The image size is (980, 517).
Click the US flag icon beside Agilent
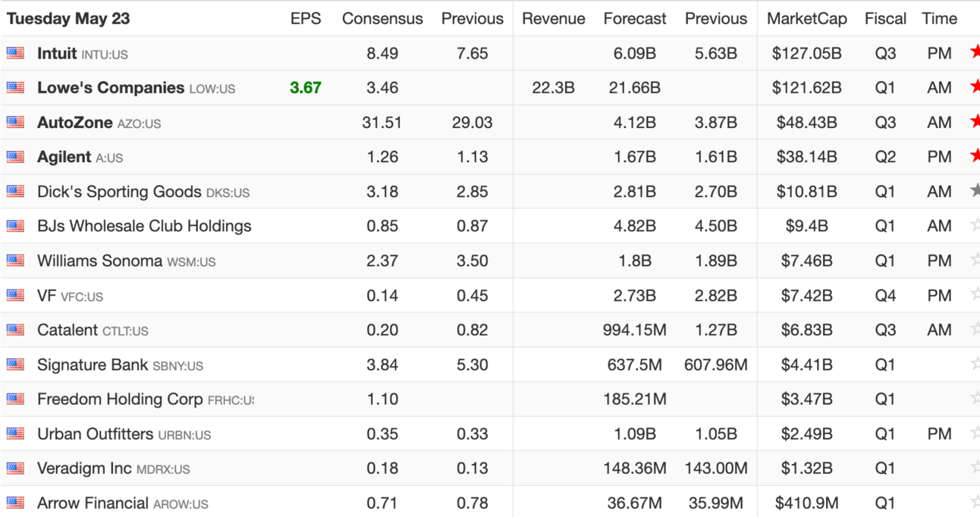[15, 157]
